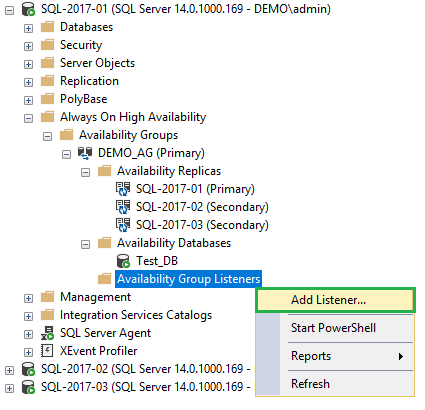Click the SQL-2017-03 server icon
The width and height of the screenshot is (425, 410).
click(x=28, y=387)
